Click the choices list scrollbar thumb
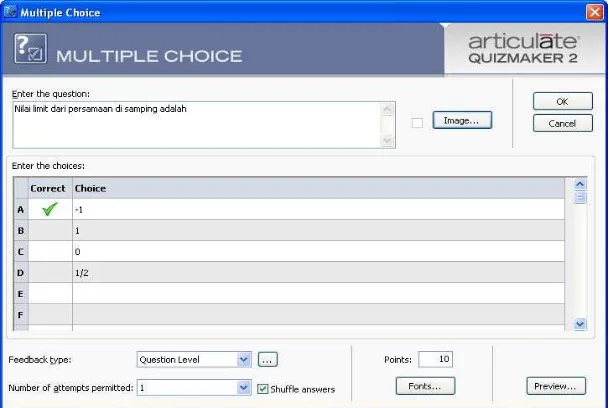 click(x=580, y=198)
